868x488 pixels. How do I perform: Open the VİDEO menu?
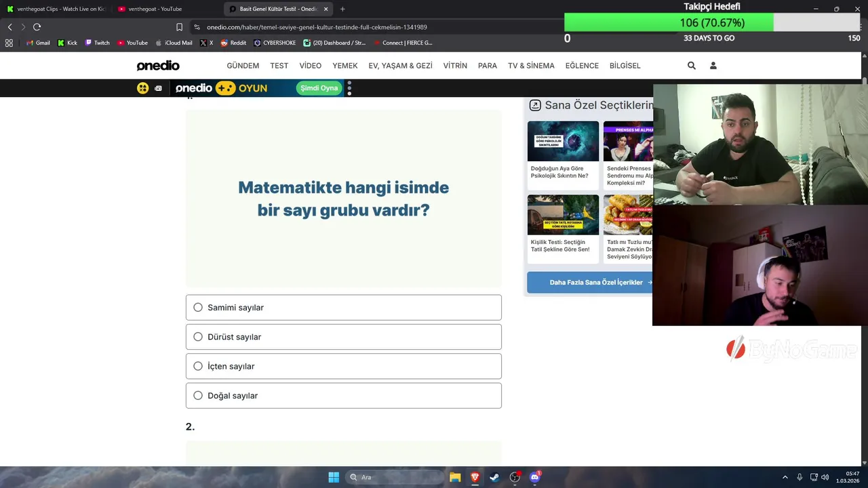311,66
